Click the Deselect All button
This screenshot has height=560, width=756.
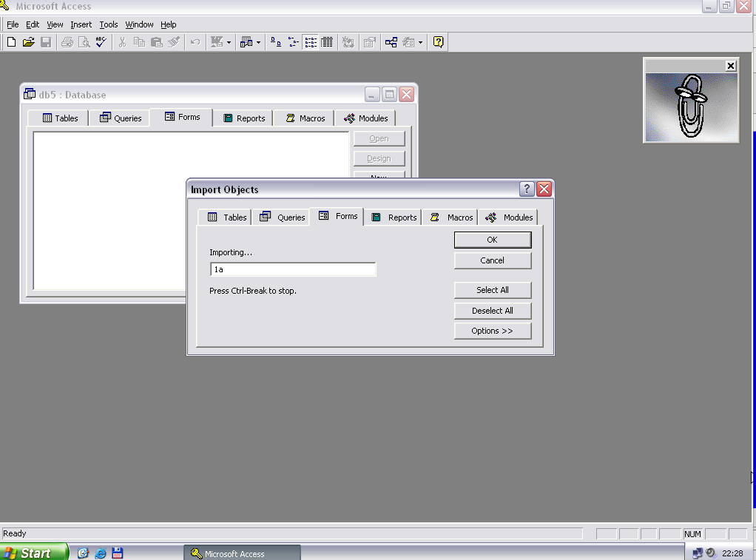pyautogui.click(x=492, y=311)
